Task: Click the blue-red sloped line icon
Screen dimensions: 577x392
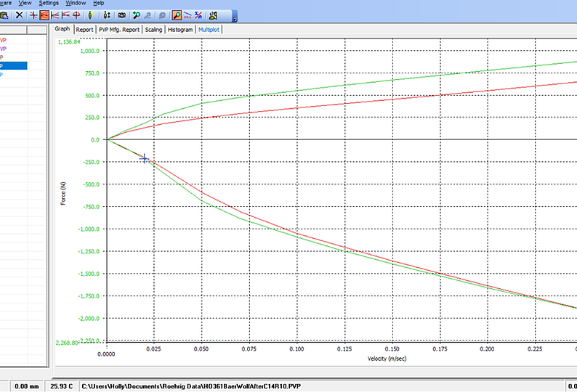Action: (x=187, y=15)
